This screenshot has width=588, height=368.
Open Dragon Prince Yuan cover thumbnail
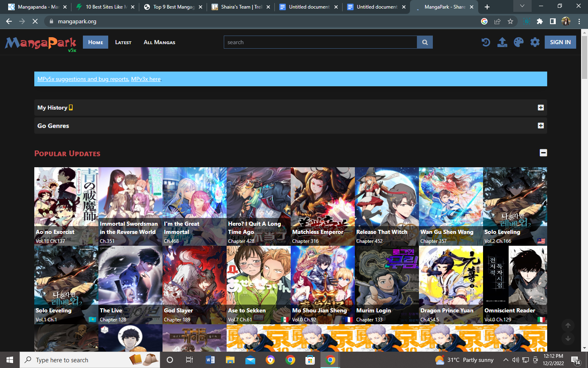point(451,285)
